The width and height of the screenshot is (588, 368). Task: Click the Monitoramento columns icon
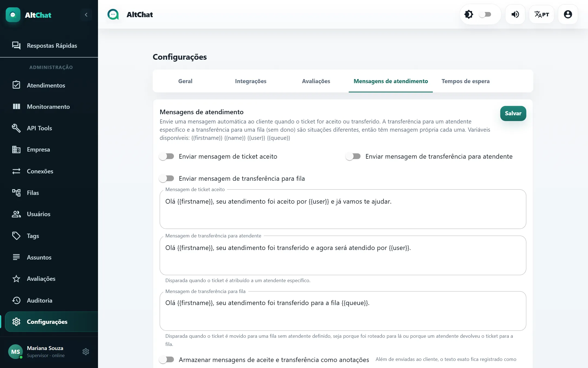coord(16,107)
